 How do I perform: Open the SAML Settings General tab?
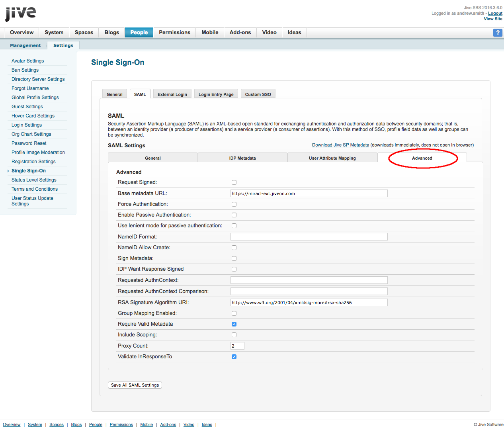click(153, 158)
